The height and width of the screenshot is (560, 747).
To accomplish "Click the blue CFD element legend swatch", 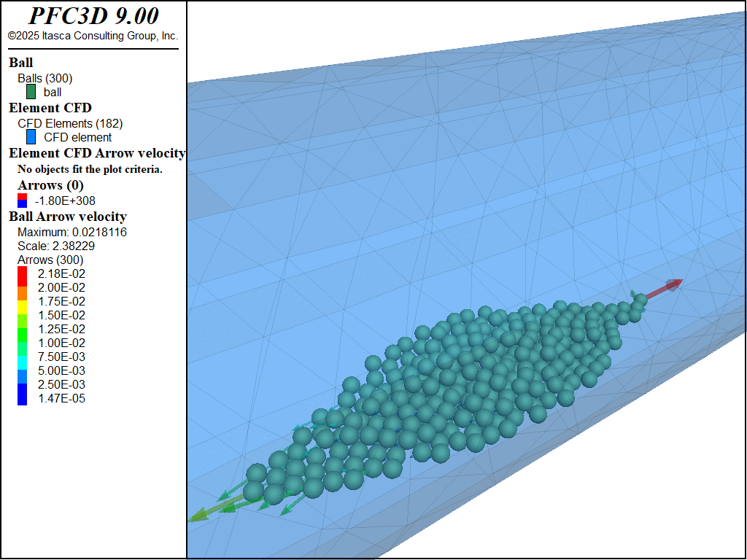I will point(31,137).
